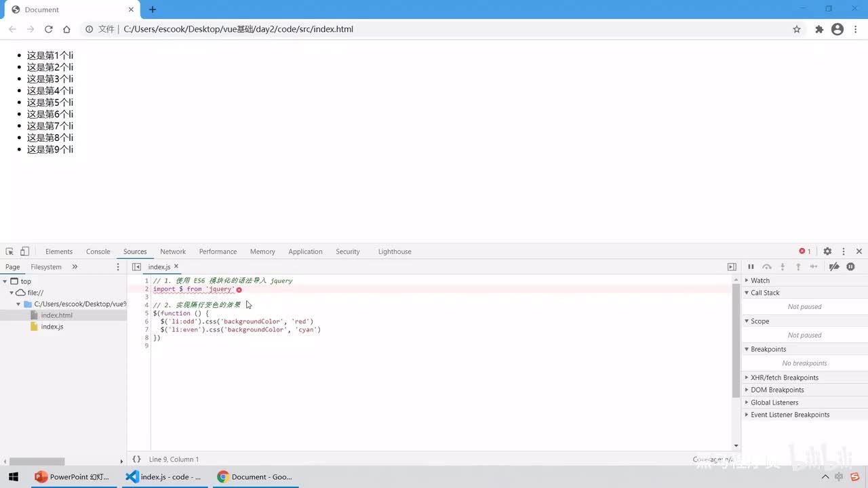Pretty print the source with braces icon
The height and width of the screenshot is (488, 868).
136,460
